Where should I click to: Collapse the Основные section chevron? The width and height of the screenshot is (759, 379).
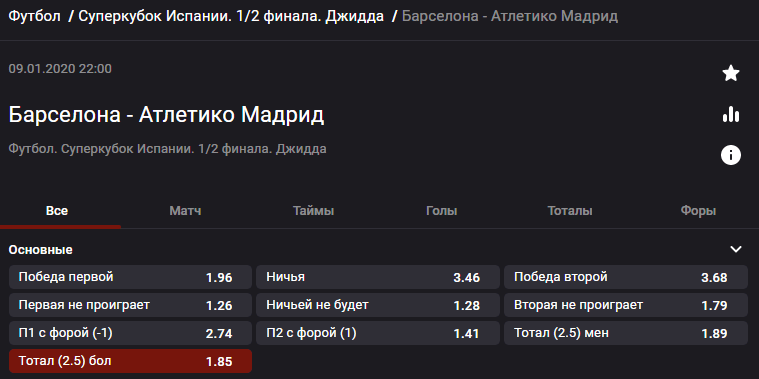[x=736, y=249]
